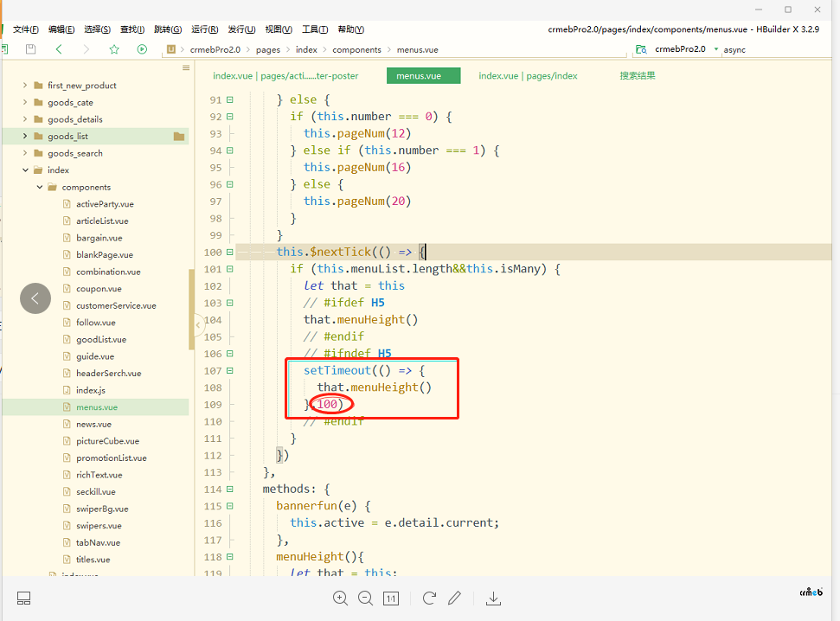The height and width of the screenshot is (621, 840).
Task: Collapse the code fold at line 100
Action: coord(229,253)
